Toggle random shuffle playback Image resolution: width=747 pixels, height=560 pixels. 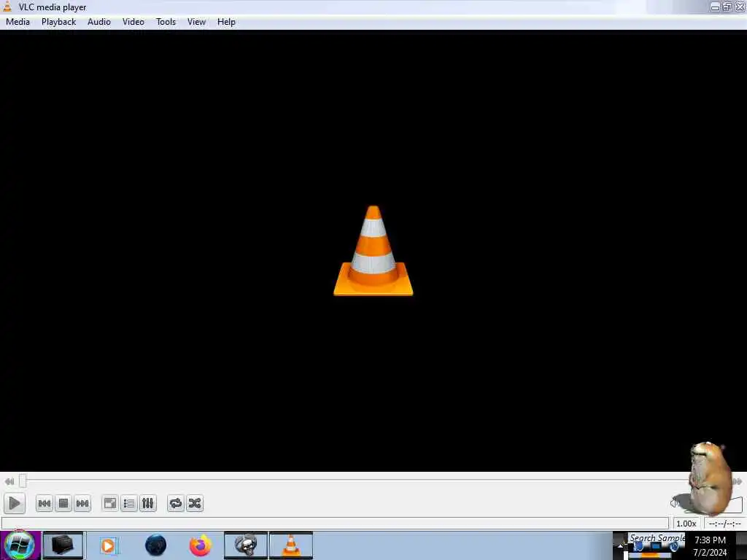(x=195, y=503)
